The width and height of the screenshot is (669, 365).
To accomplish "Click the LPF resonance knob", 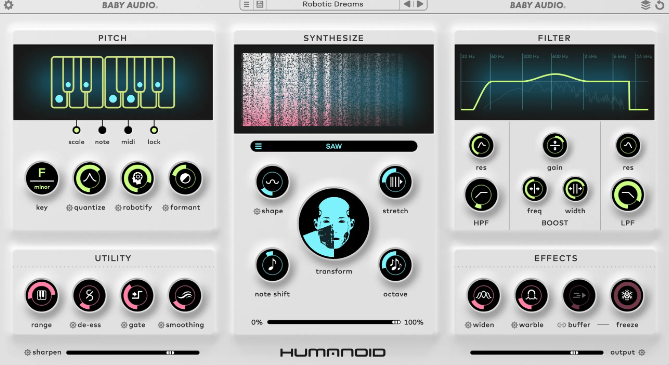I will click(628, 146).
